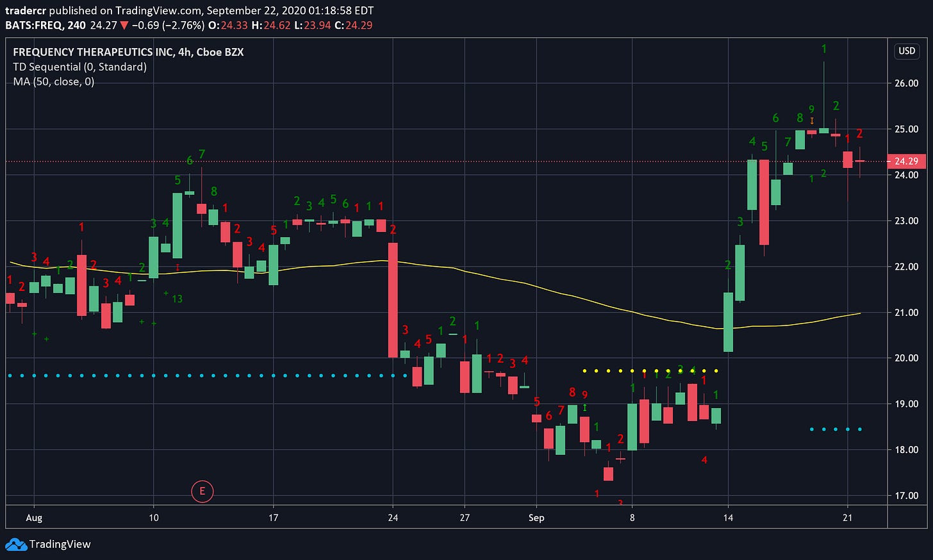Click the 21 date axis label
The height and width of the screenshot is (560, 933).
pyautogui.click(x=847, y=518)
